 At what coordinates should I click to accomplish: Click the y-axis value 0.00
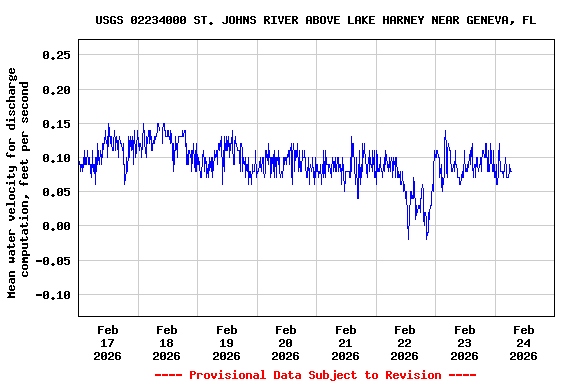[56, 226]
